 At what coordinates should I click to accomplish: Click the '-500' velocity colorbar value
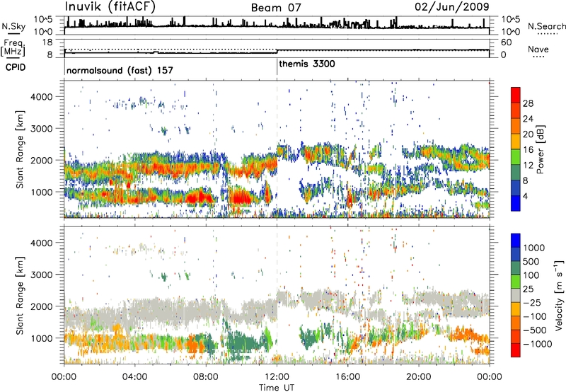point(534,330)
